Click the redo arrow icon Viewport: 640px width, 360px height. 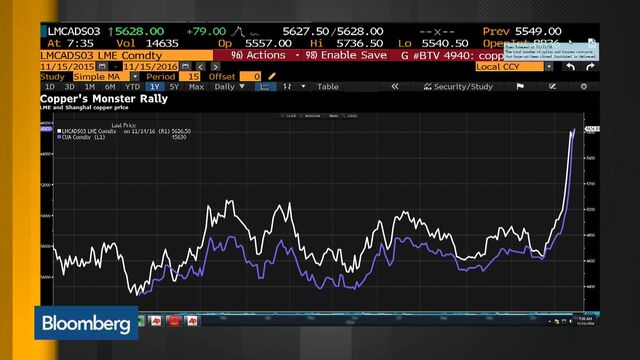tap(590, 67)
